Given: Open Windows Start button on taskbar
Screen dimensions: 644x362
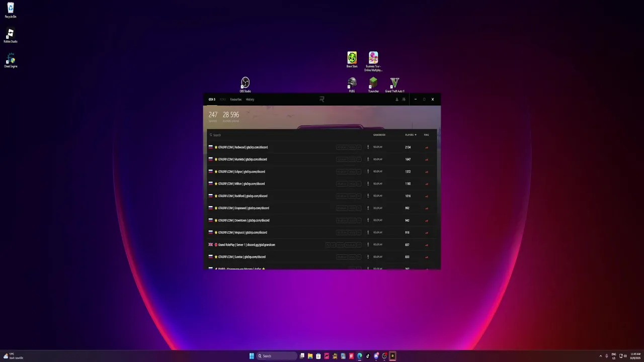Looking at the screenshot, I should 252,356.
